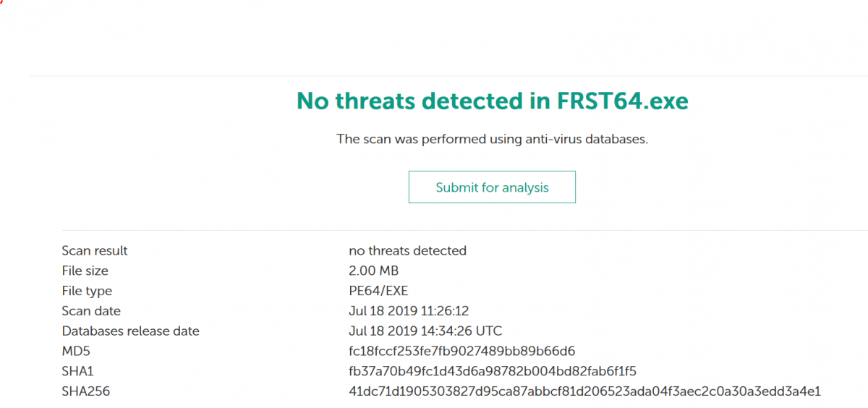868x408 pixels.
Task: Click the SHA1 hash value starting fb37a70b
Action: (492, 372)
